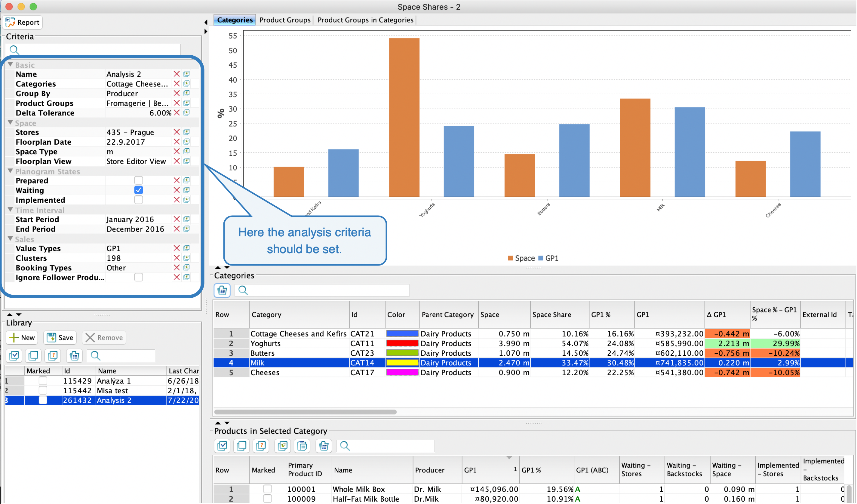Click fourth icon in Products panel toolbar
Screen dimensions: 857x504
[x=282, y=446]
